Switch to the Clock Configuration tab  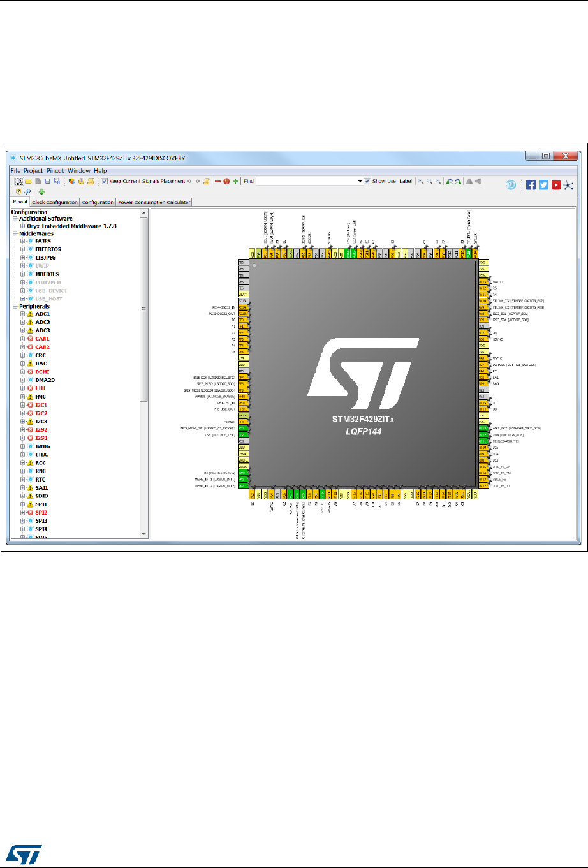point(55,202)
